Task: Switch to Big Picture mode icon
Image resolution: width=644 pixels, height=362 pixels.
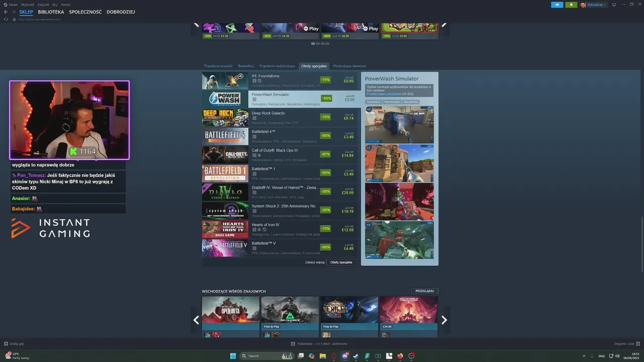Action: tap(614, 5)
